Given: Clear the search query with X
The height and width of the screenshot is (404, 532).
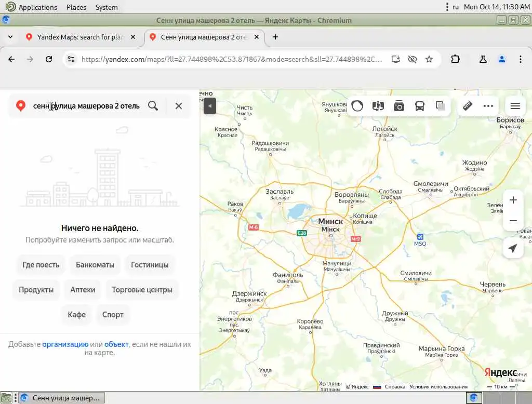Looking at the screenshot, I should [179, 106].
